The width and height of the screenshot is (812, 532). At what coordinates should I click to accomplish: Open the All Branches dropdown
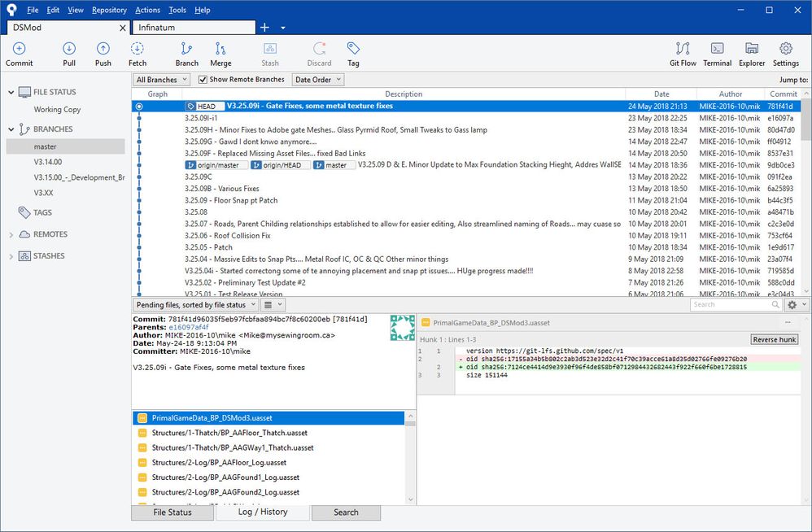162,80
